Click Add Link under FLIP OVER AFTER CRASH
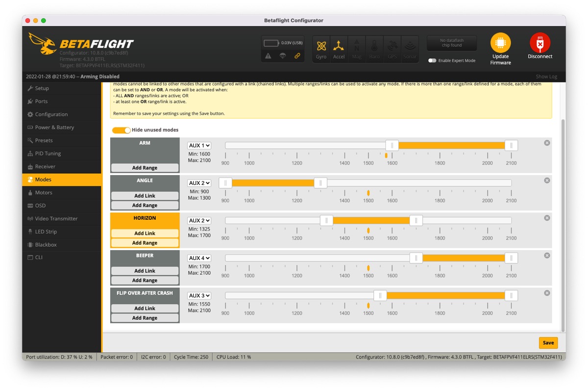Screen dimensions: 588x390 click(x=145, y=309)
